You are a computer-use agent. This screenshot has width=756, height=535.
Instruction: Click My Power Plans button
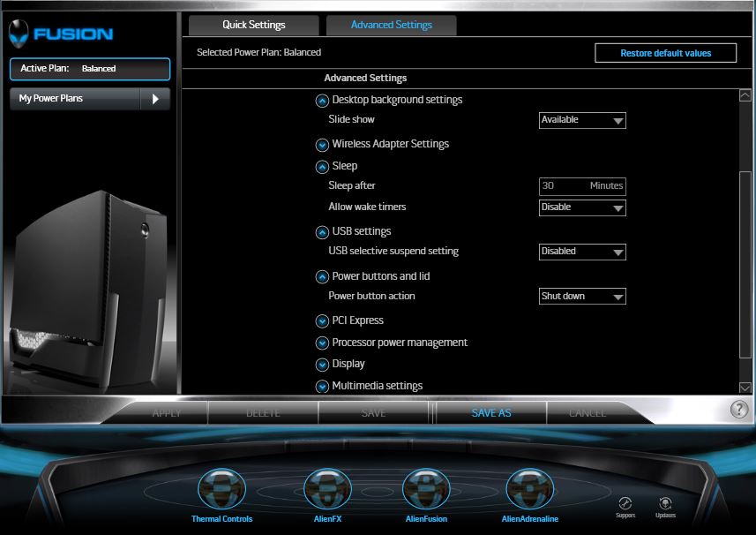click(x=75, y=99)
